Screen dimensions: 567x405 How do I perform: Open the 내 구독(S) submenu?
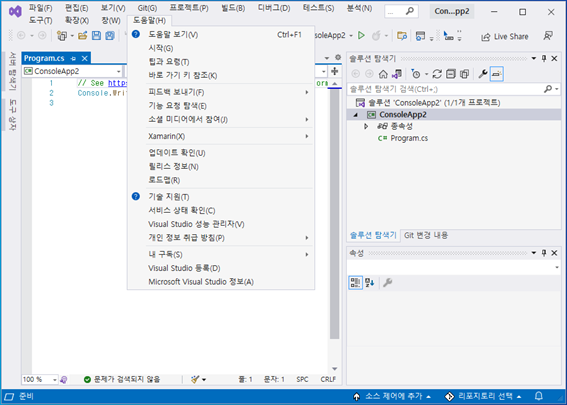point(221,255)
